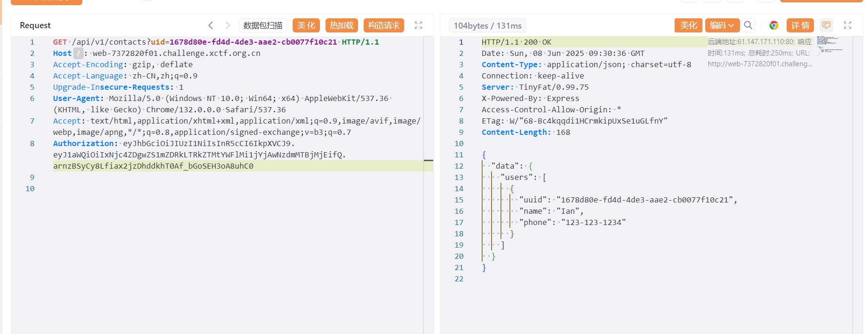Click line number 22 in response editor
Image resolution: width=868 pixels, height=334 pixels.
459,279
